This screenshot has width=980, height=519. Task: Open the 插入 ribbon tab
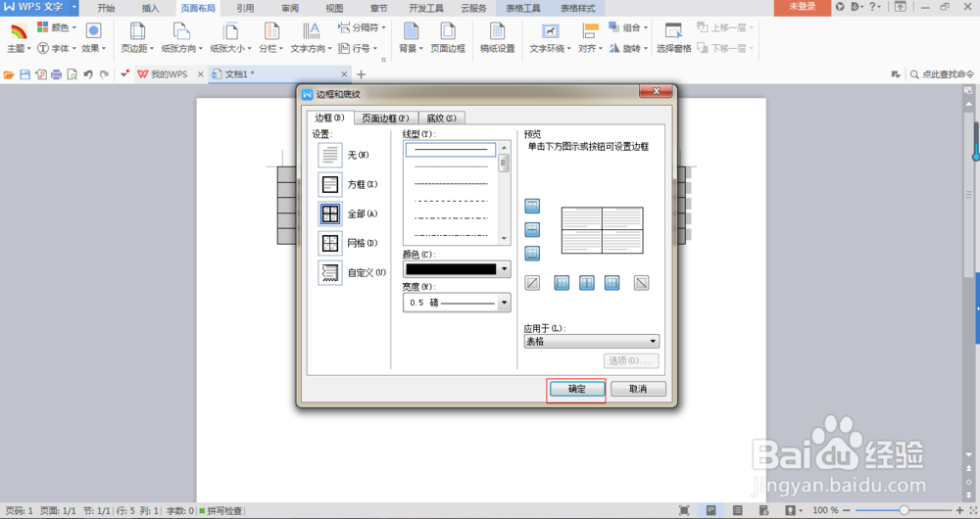pyautogui.click(x=151, y=8)
